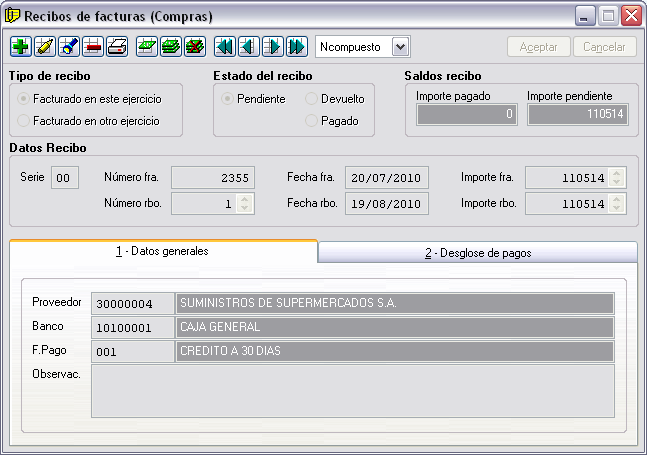Click 'CREDITO A 30 DIAS' payment description
The height and width of the screenshot is (455, 647).
point(395,351)
